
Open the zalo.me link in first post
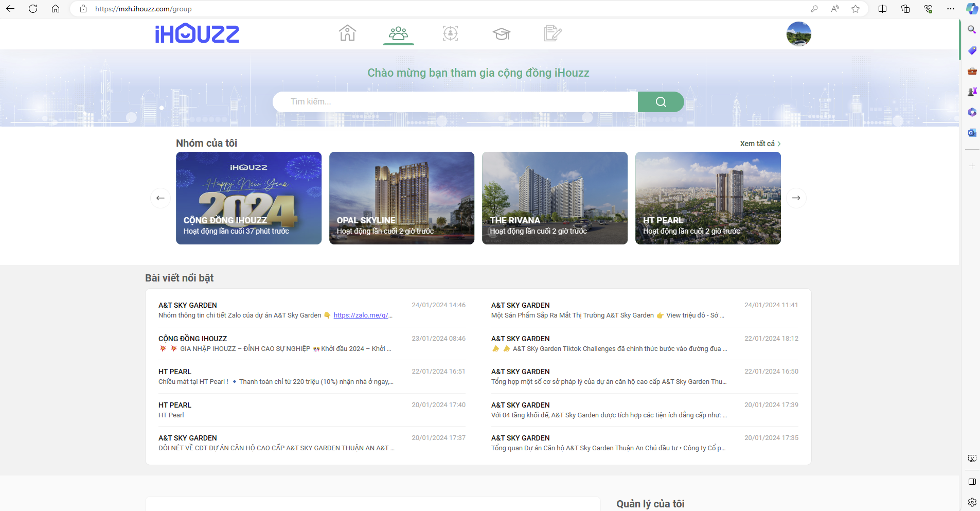(363, 315)
